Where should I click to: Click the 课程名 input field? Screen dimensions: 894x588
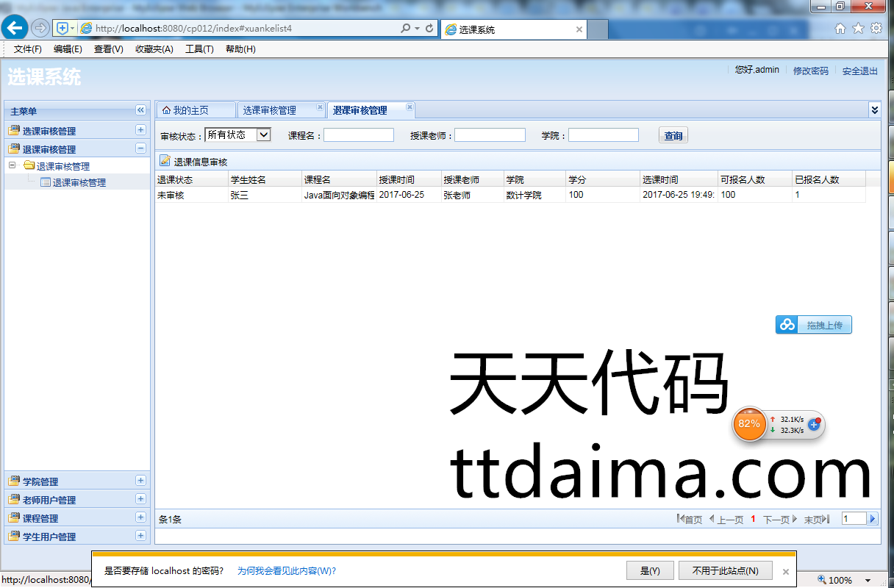[x=359, y=135]
